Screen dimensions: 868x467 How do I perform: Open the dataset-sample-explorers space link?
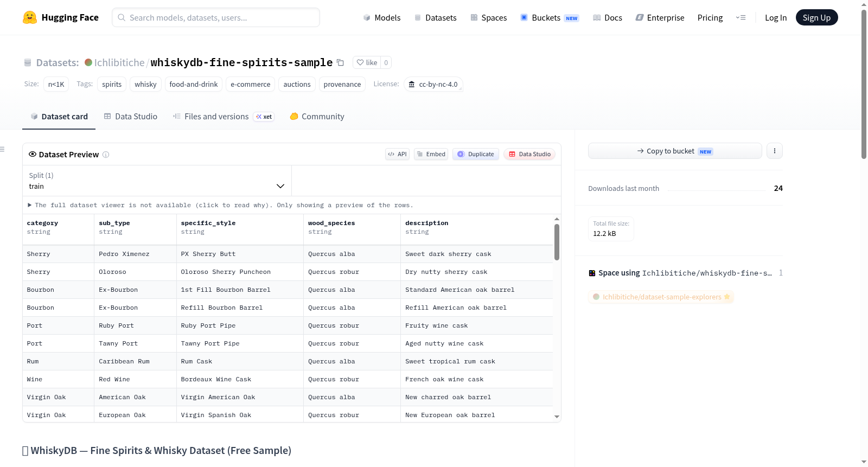[661, 297]
